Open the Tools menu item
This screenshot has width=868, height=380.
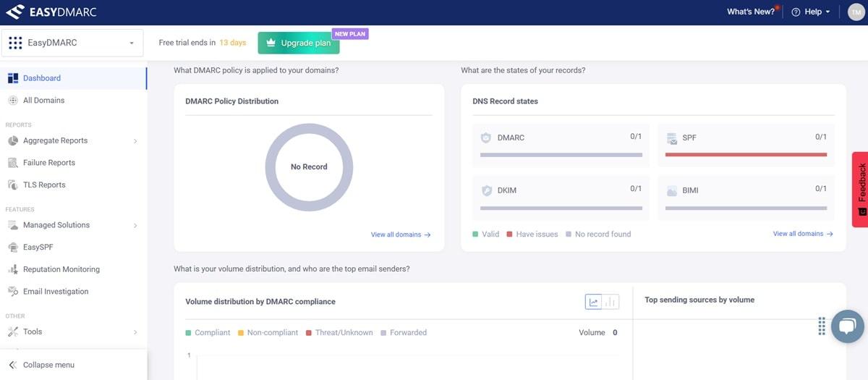point(33,332)
